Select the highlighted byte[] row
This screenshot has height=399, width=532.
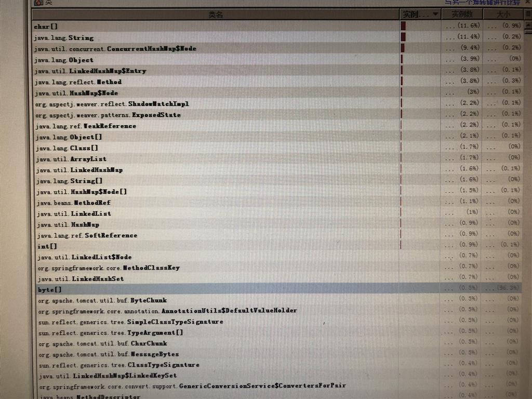click(x=278, y=289)
